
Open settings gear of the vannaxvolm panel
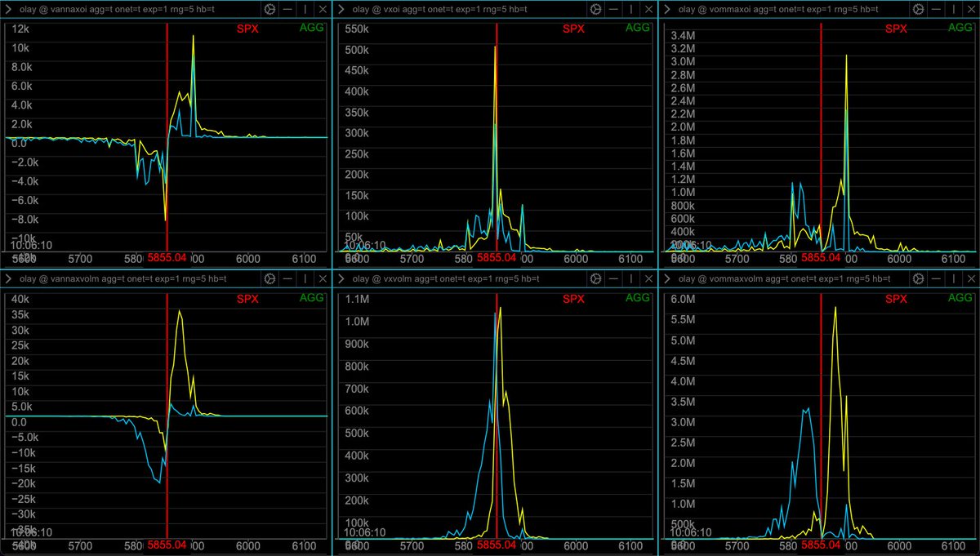(x=270, y=278)
